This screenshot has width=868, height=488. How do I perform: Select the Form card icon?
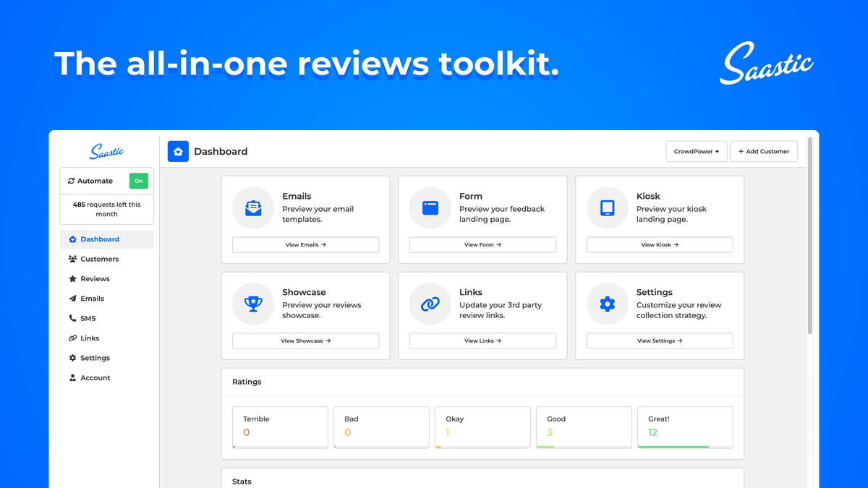[x=430, y=207]
